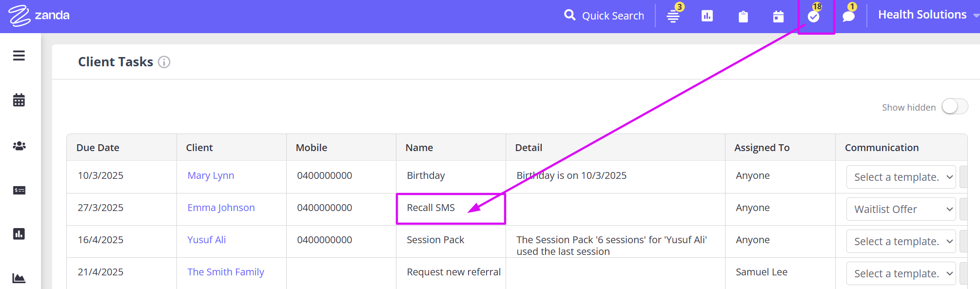Open the tasks checkmark icon with badge 18
Image resolution: width=980 pixels, height=289 pixels.
coord(813,17)
